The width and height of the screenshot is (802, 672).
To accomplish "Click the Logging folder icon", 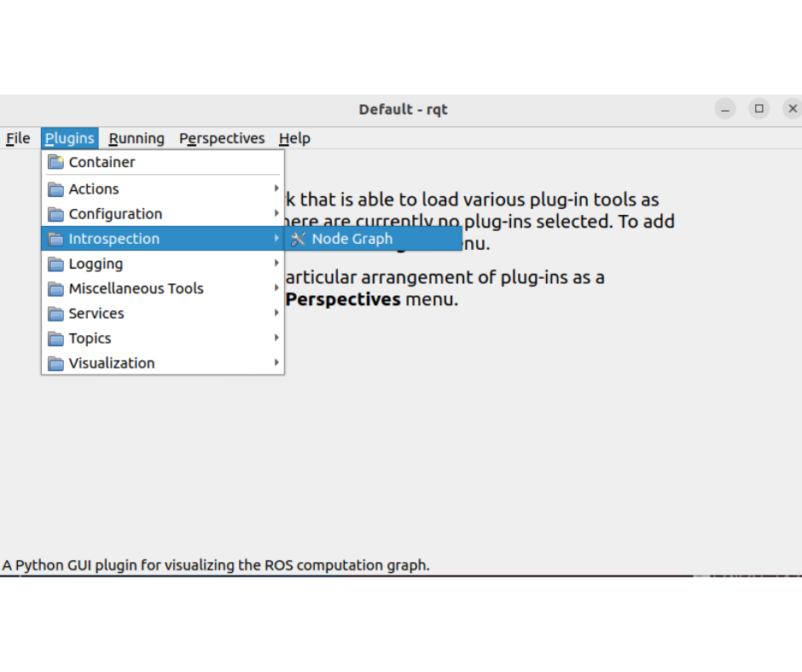I will coord(56,264).
